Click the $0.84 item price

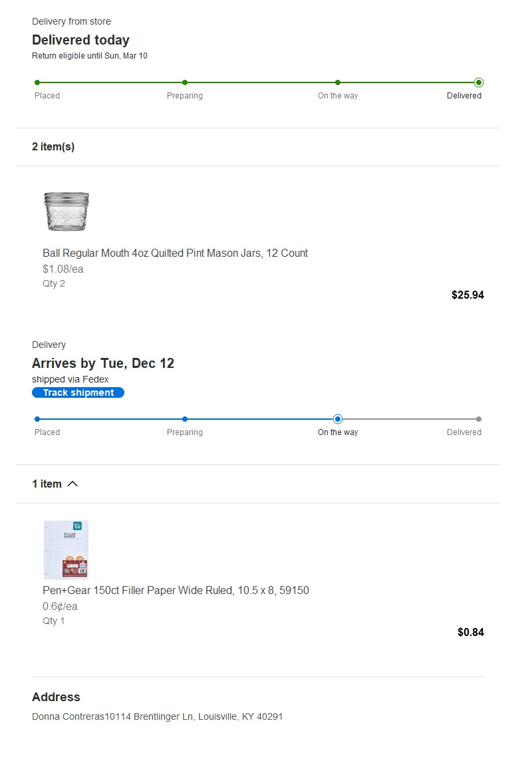[470, 632]
